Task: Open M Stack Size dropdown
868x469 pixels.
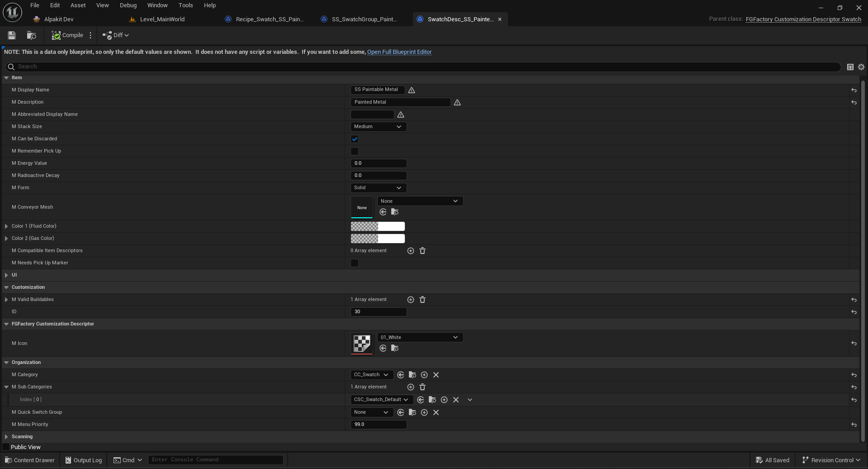Action: [379, 127]
